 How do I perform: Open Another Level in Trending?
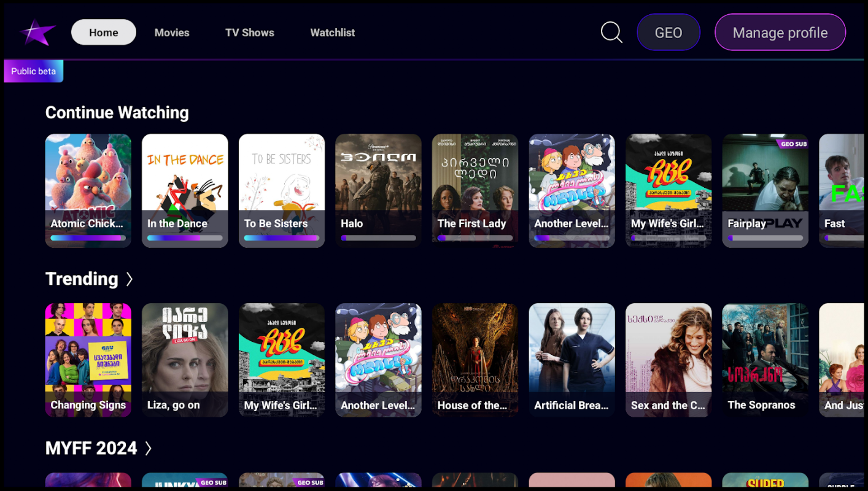click(378, 360)
